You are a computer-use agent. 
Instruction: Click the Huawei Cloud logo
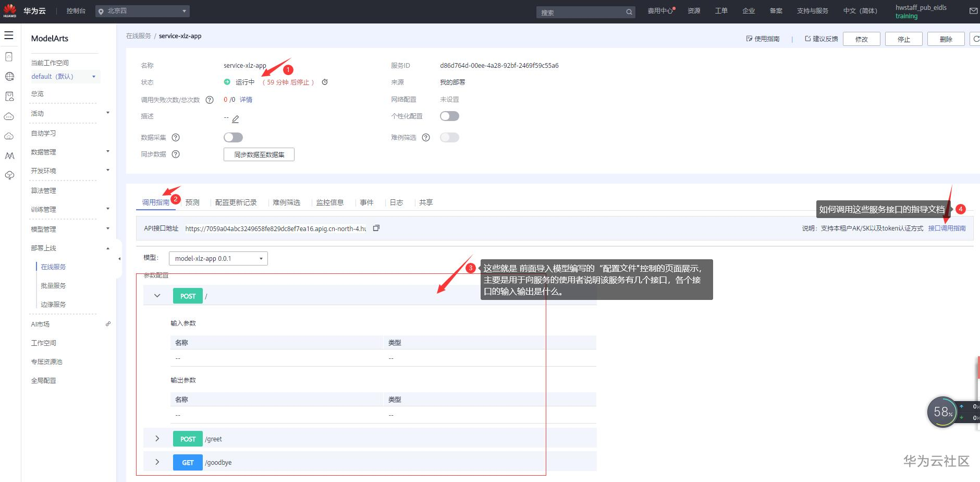[x=24, y=11]
